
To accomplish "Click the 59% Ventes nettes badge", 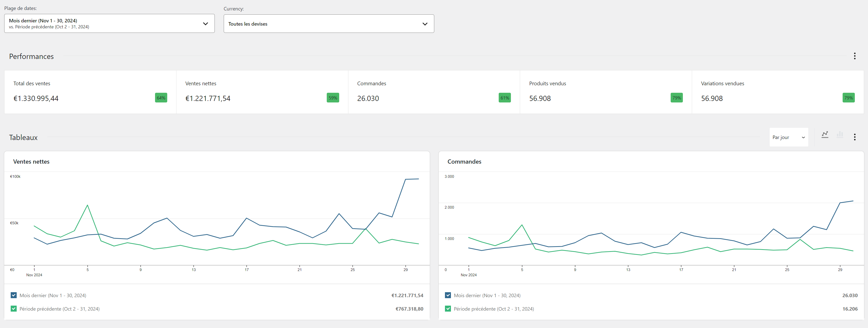I will (332, 98).
